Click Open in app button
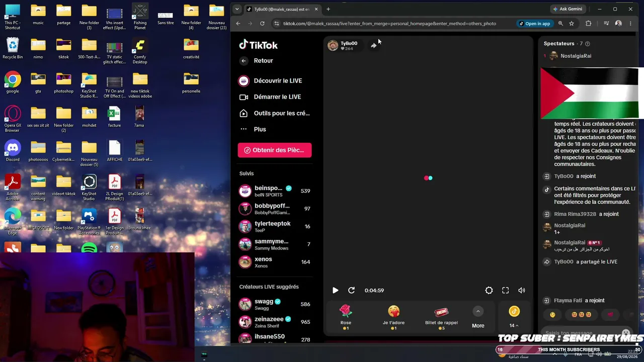Image resolution: width=644 pixels, height=362 pixels. (x=535, y=23)
